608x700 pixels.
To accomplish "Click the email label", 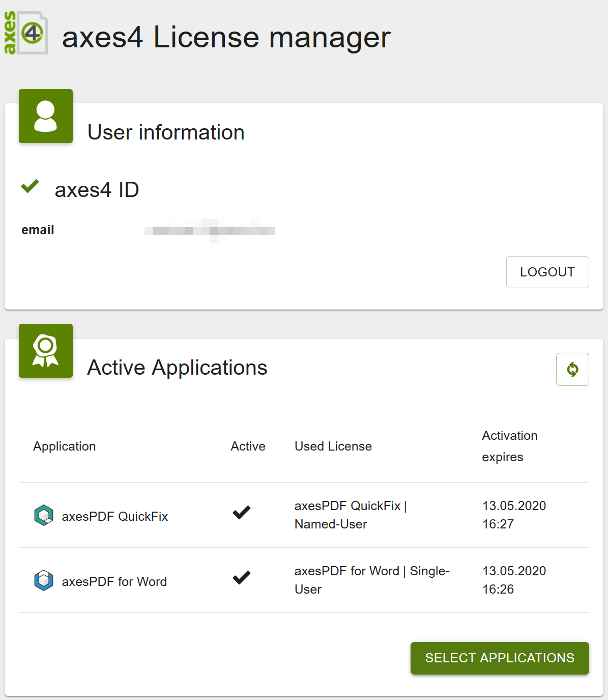I will (38, 230).
